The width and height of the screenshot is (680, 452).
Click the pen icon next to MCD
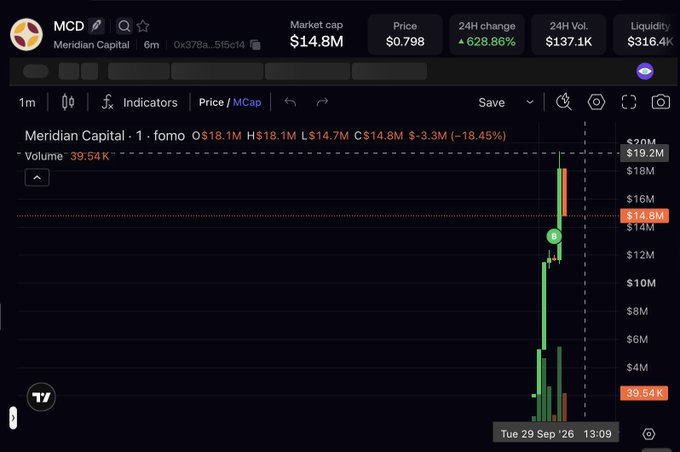tap(96, 26)
